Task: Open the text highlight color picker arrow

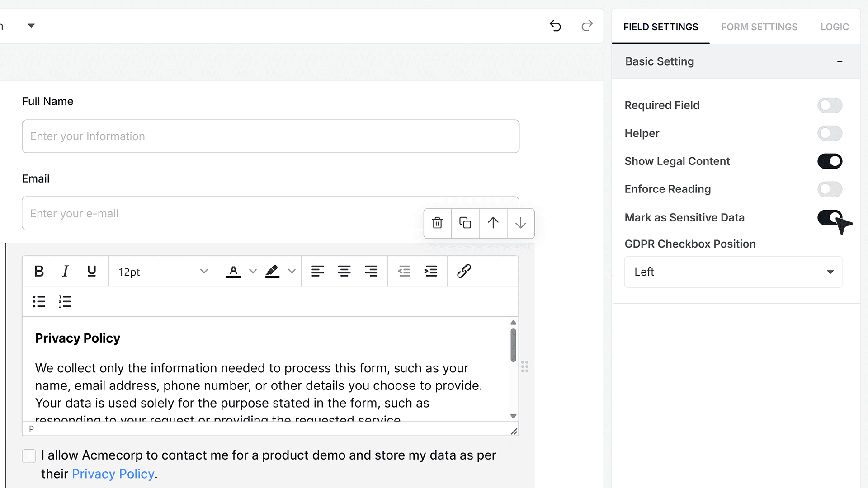Action: pyautogui.click(x=292, y=271)
